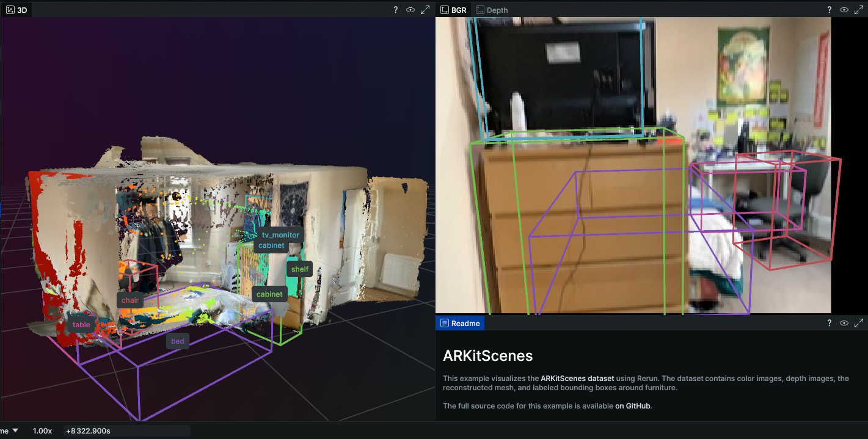868x439 pixels.
Task: Select the bed label in the 3D scene
Action: click(177, 341)
